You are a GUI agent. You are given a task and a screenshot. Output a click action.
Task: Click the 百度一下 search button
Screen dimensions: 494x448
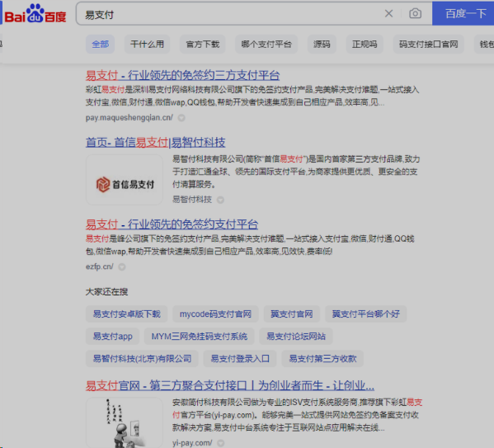[x=463, y=13]
